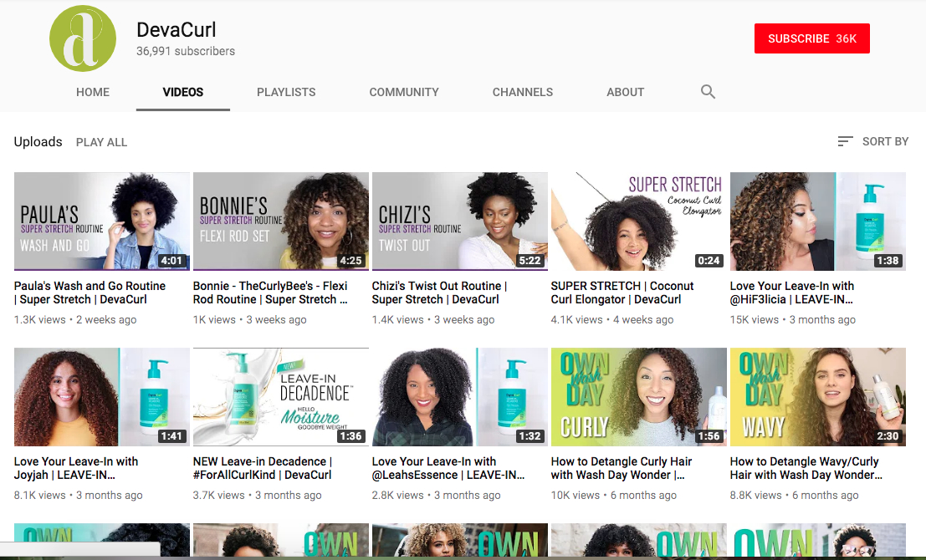Screen dimensions: 926x560
Task: Click the DevaCurl channel name
Action: (176, 29)
